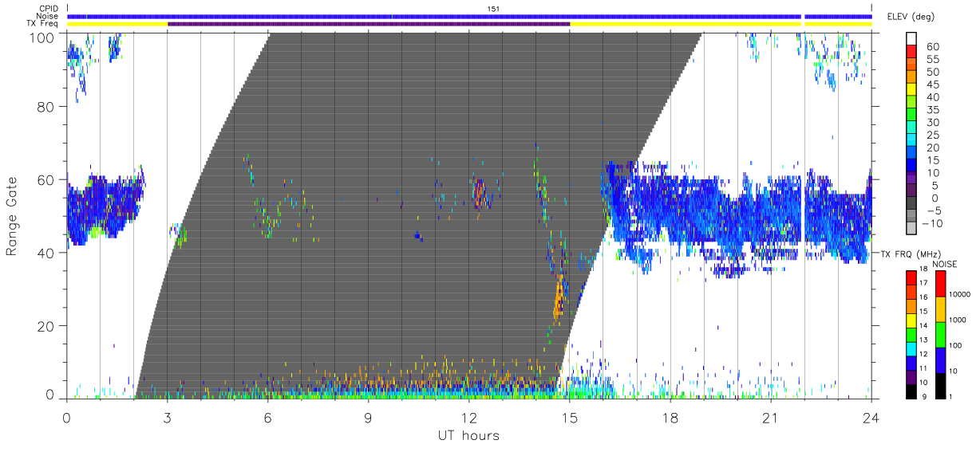
Task: Click the ELEV (deg) colorbar title
Action: tap(912, 17)
